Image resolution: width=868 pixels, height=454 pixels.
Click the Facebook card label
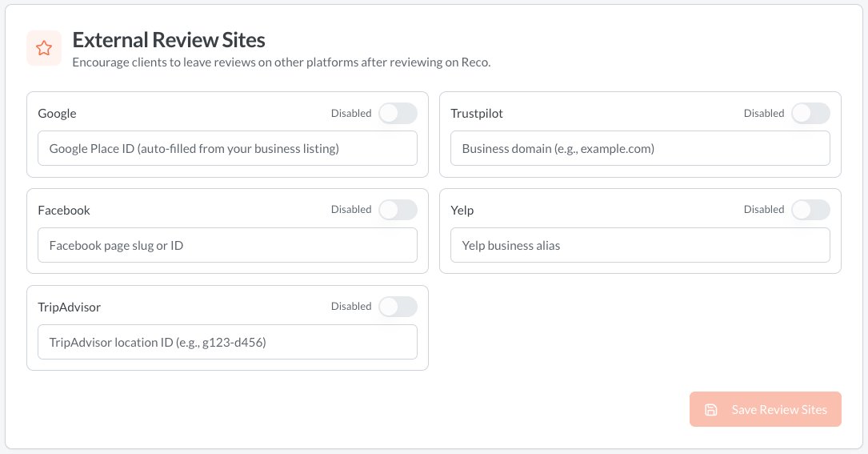point(64,210)
